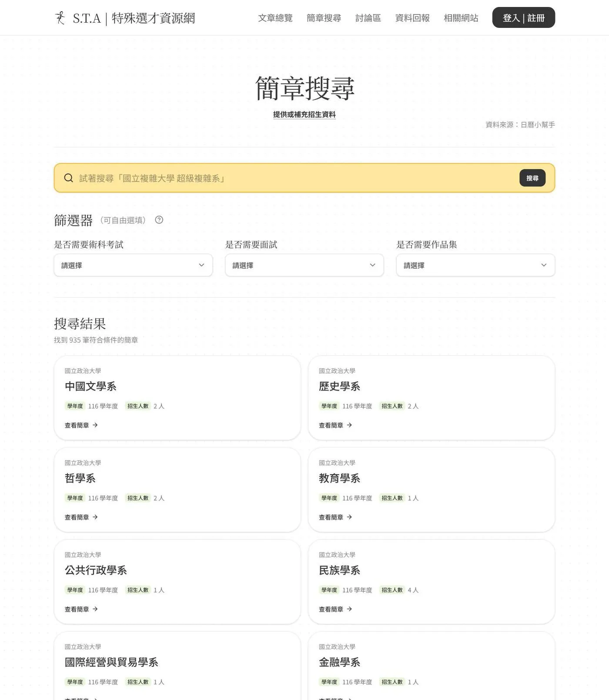Click the 資料來源：日曆小幫手 text
This screenshot has width=609, height=700.
[520, 125]
